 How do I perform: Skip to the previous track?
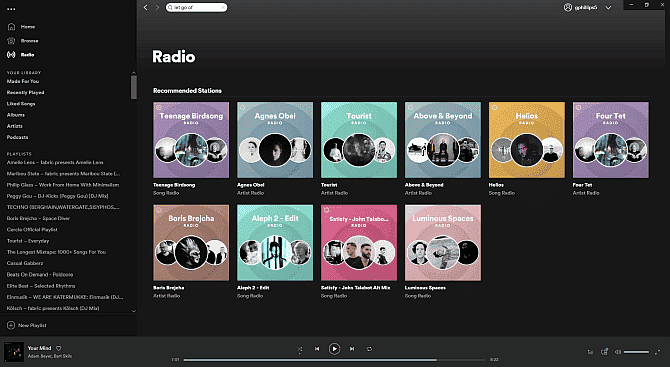pos(317,349)
